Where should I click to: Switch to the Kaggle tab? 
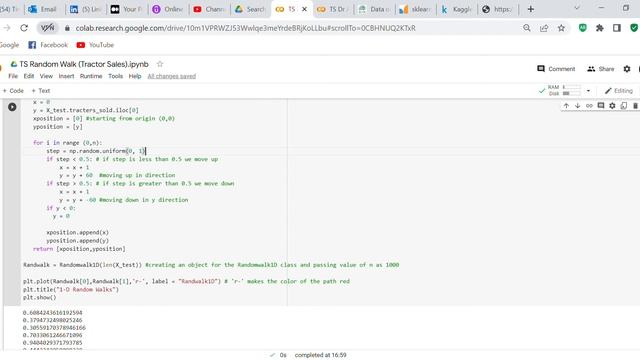(456, 9)
